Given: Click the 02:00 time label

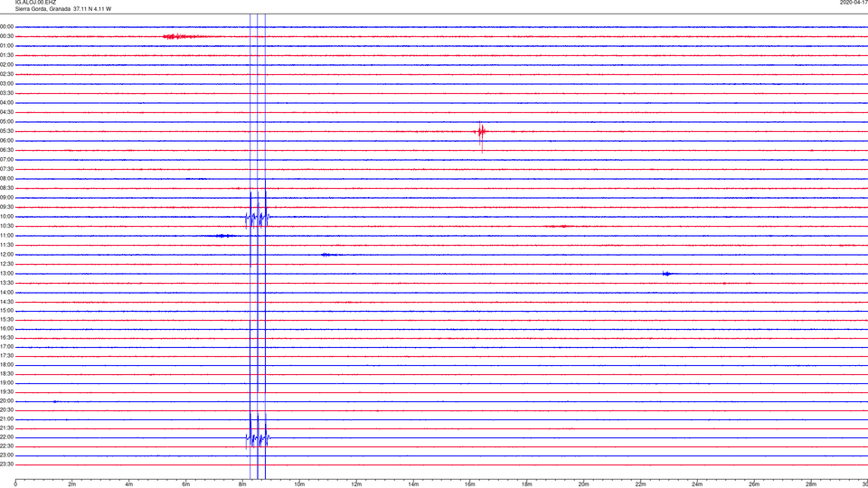Looking at the screenshot, I should [x=6, y=64].
